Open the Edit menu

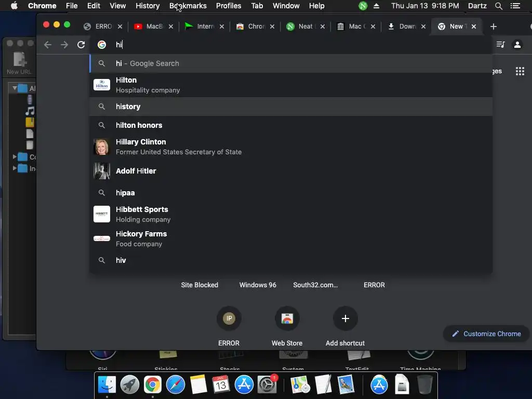(94, 6)
